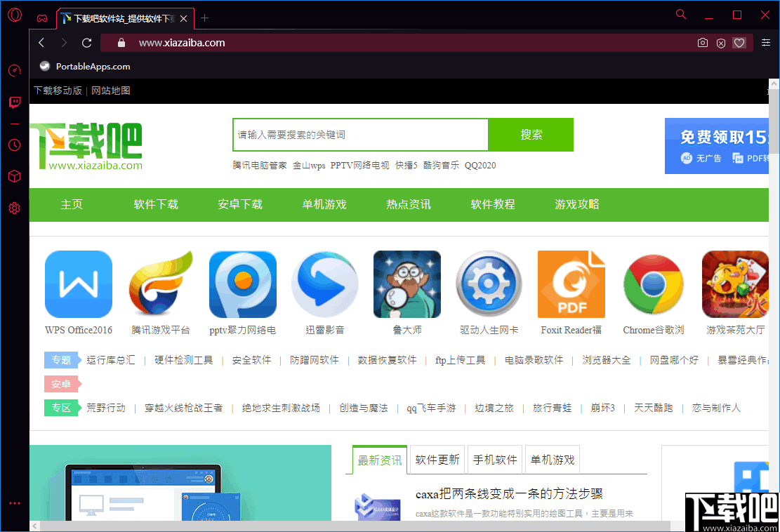Open History using the sidebar clock icon
The image size is (780, 532).
pyautogui.click(x=14, y=145)
